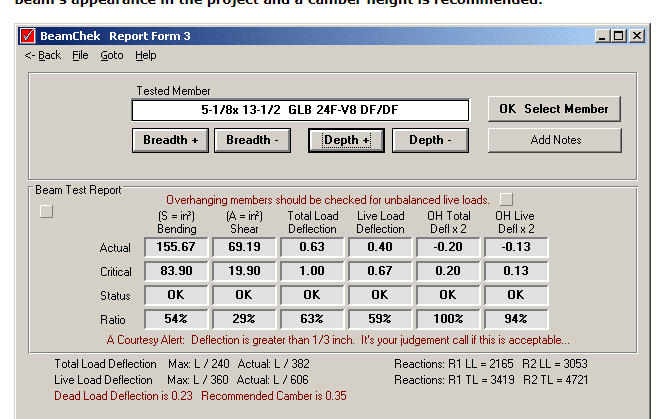The width and height of the screenshot is (658, 419).
Task: Select Critical Bending value 83.90
Action: point(176,271)
